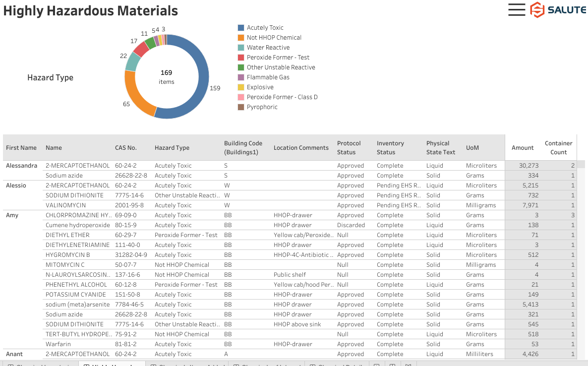Select the blue Acutely Toxic legend swatch
This screenshot has height=366, width=588.
point(241,28)
